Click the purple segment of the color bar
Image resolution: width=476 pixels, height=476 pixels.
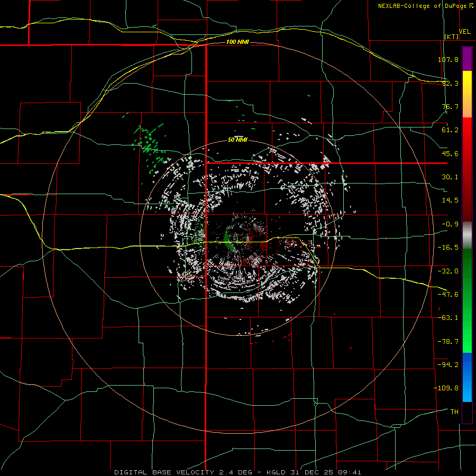tap(467, 59)
